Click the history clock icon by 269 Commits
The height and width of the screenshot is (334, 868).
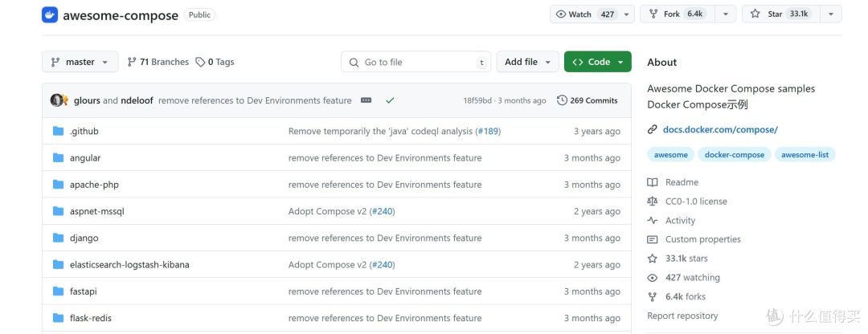click(562, 100)
